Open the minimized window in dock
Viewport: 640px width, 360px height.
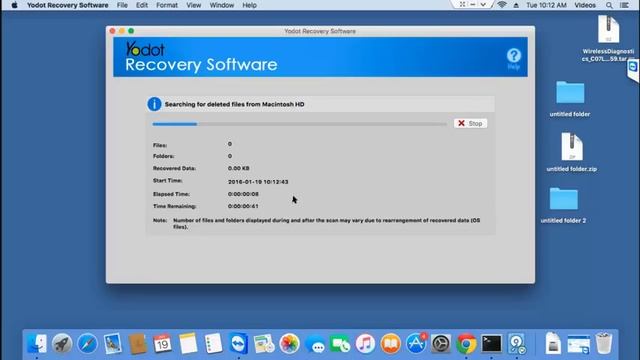tap(578, 344)
